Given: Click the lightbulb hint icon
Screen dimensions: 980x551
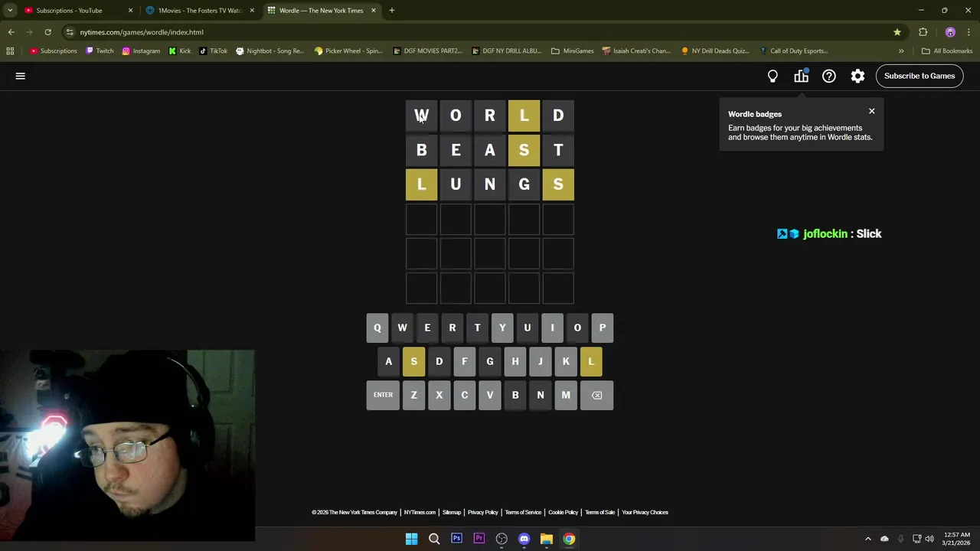Looking at the screenshot, I should [x=773, y=76].
